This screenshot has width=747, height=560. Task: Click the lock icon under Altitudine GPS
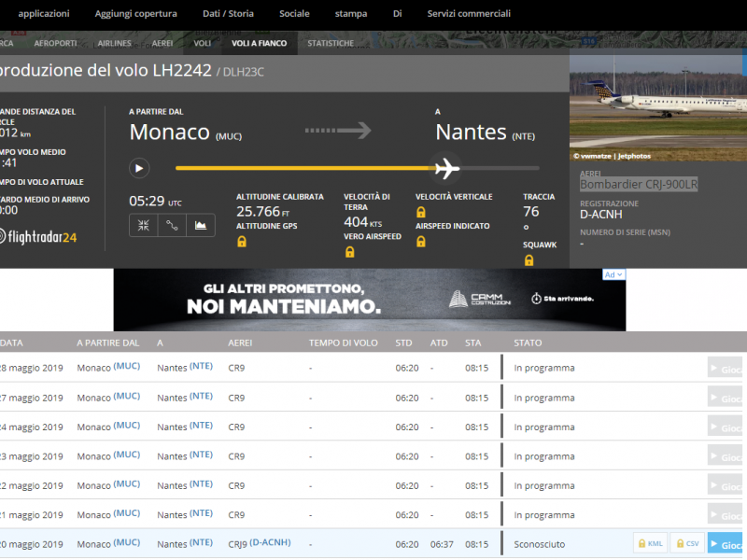[242, 242]
